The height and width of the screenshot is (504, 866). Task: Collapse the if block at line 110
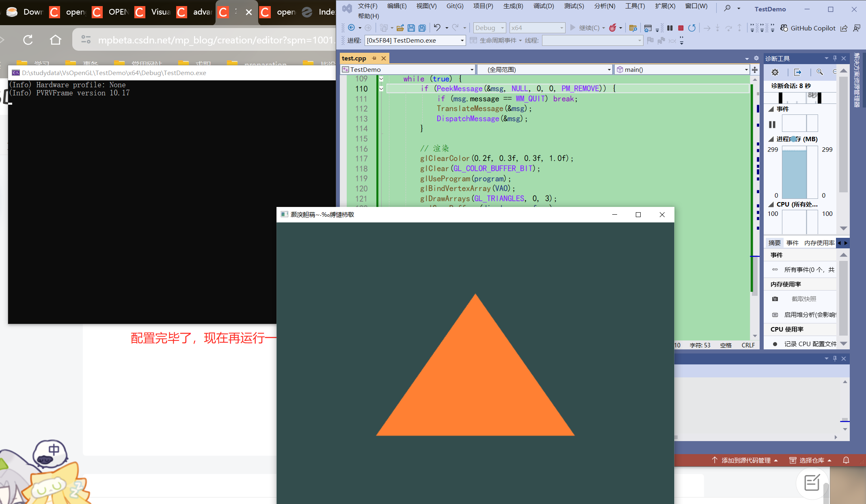click(381, 89)
